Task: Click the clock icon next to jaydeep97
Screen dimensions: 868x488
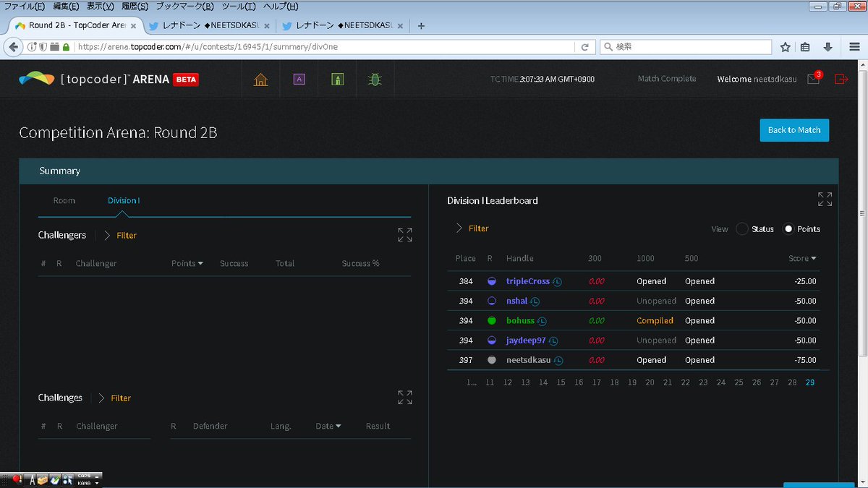Action: (553, 341)
